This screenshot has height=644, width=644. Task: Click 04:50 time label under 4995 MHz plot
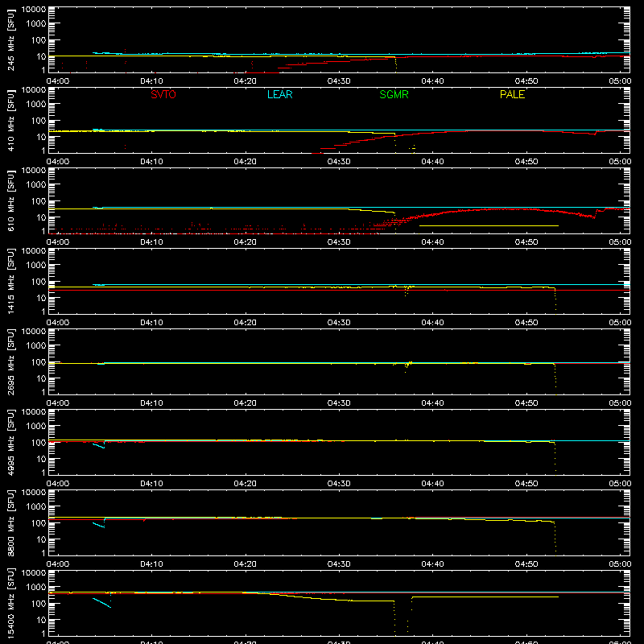coord(526,484)
